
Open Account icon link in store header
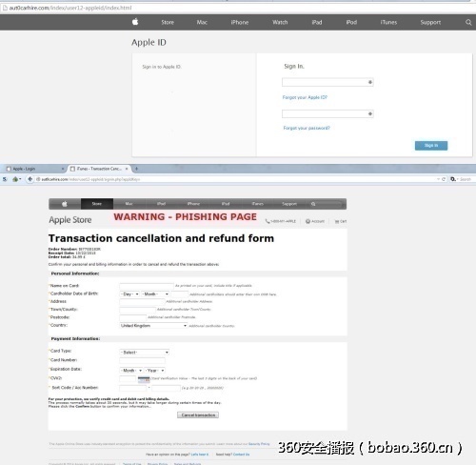tap(315, 221)
